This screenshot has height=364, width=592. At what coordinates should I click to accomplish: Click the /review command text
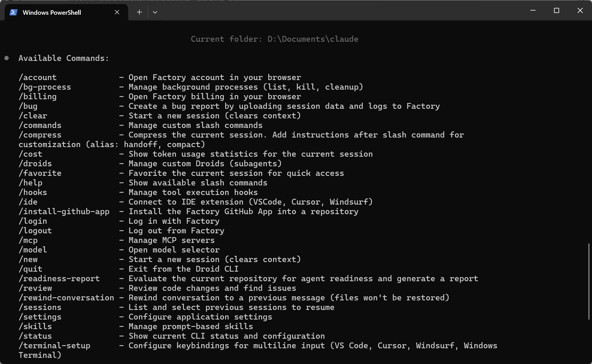tap(35, 288)
